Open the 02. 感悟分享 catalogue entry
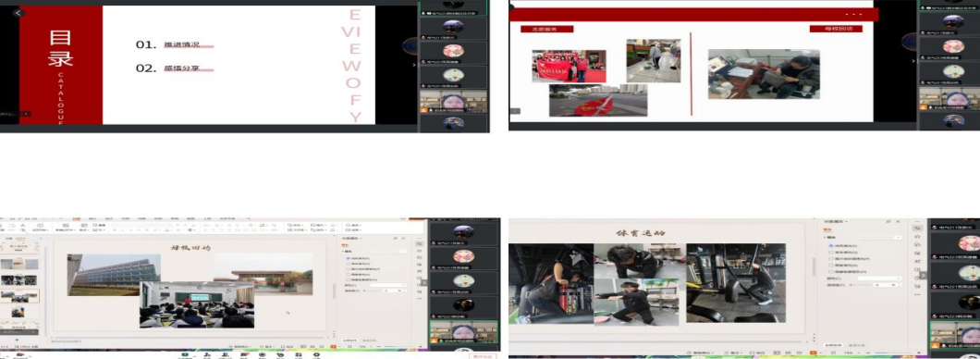Viewport: 980px width, 359px height. [175, 68]
